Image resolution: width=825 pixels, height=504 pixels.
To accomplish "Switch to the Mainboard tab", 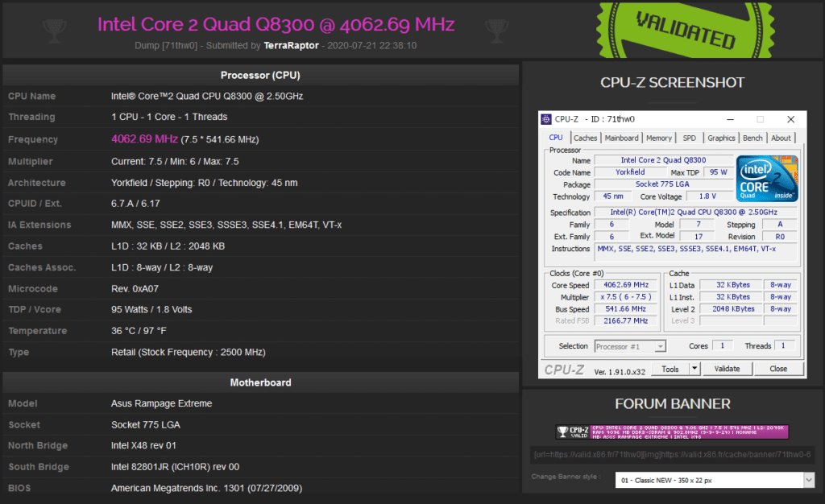I will (621, 138).
